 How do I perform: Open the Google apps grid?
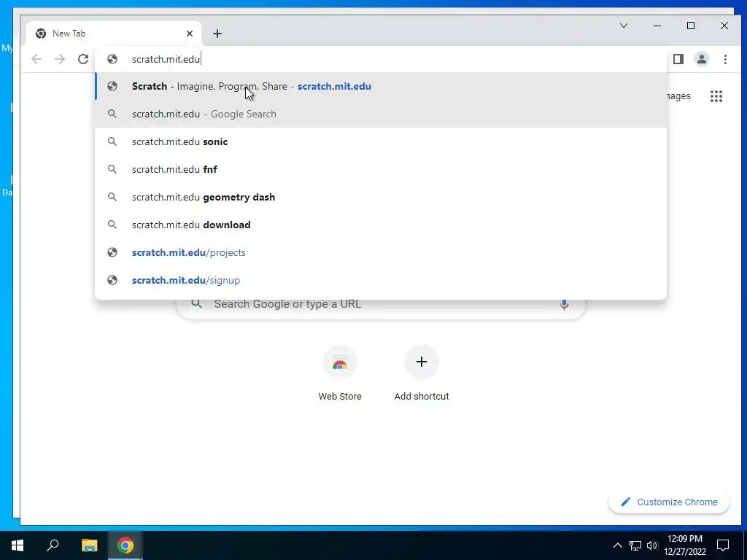(x=716, y=96)
